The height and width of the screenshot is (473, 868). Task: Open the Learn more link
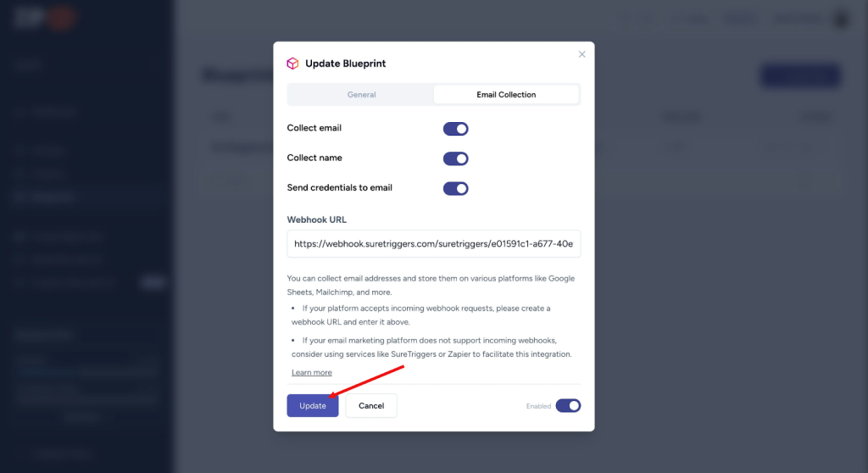point(312,373)
